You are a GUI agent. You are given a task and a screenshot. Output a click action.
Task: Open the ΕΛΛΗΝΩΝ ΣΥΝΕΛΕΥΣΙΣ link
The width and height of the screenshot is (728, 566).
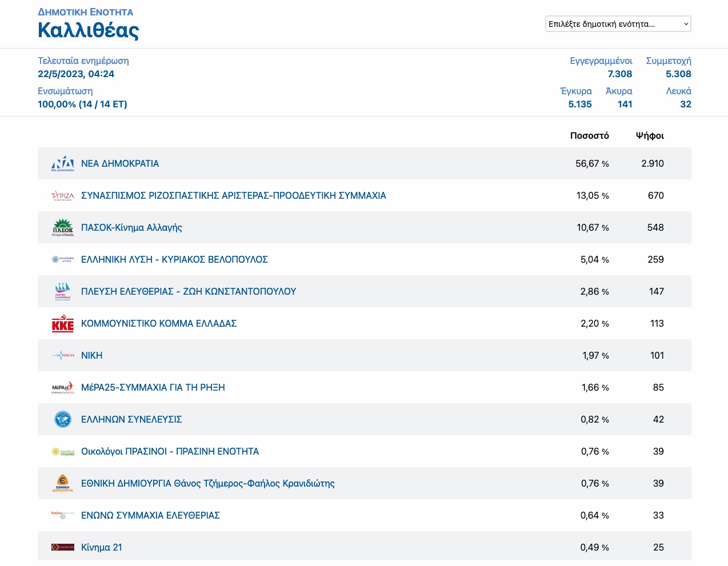pyautogui.click(x=131, y=419)
